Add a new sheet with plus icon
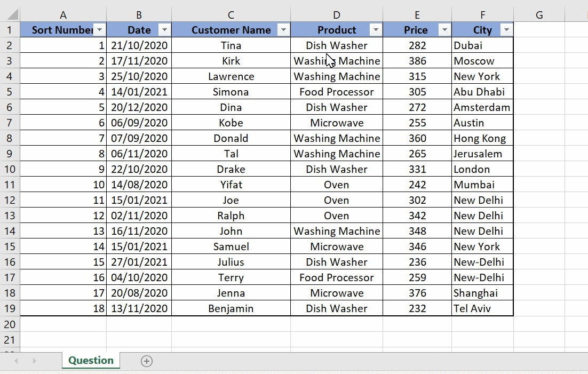588x374 pixels. tap(147, 361)
